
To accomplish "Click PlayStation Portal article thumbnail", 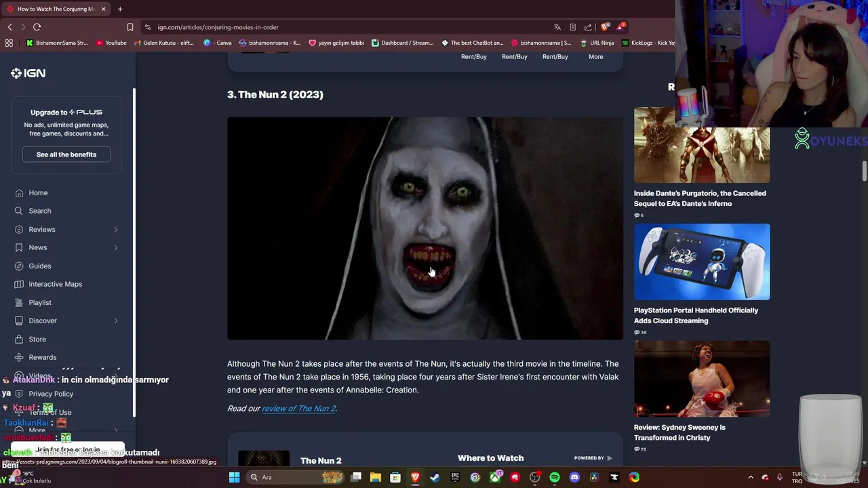I will (702, 262).
